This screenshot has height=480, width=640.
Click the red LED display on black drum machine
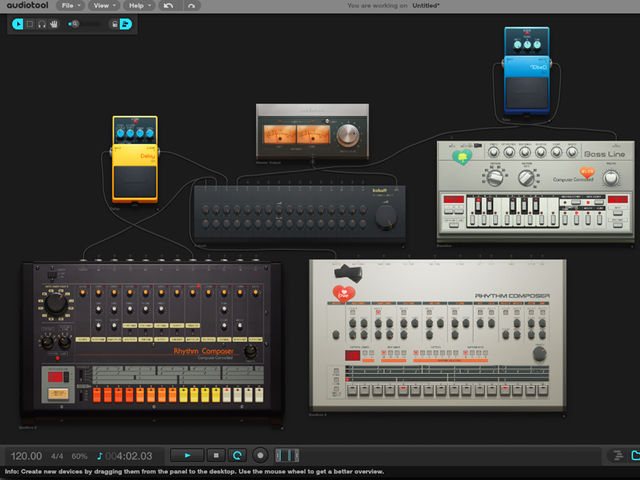pos(55,376)
